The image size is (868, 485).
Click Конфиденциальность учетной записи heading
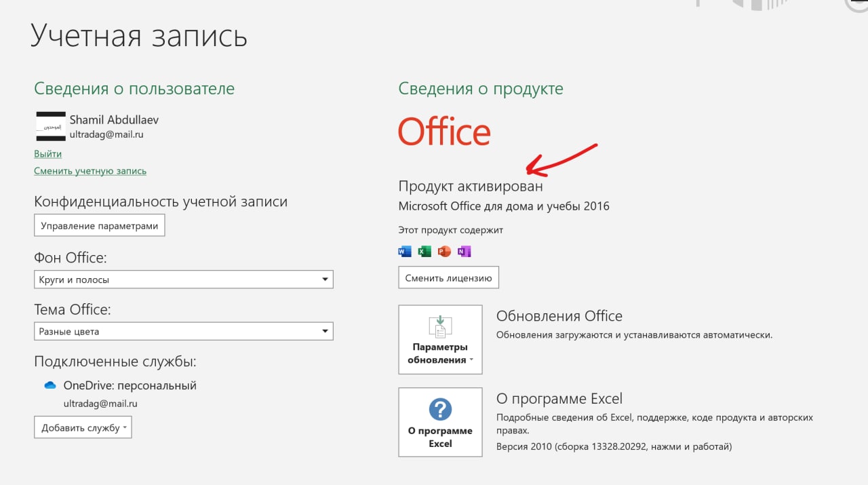click(x=161, y=201)
